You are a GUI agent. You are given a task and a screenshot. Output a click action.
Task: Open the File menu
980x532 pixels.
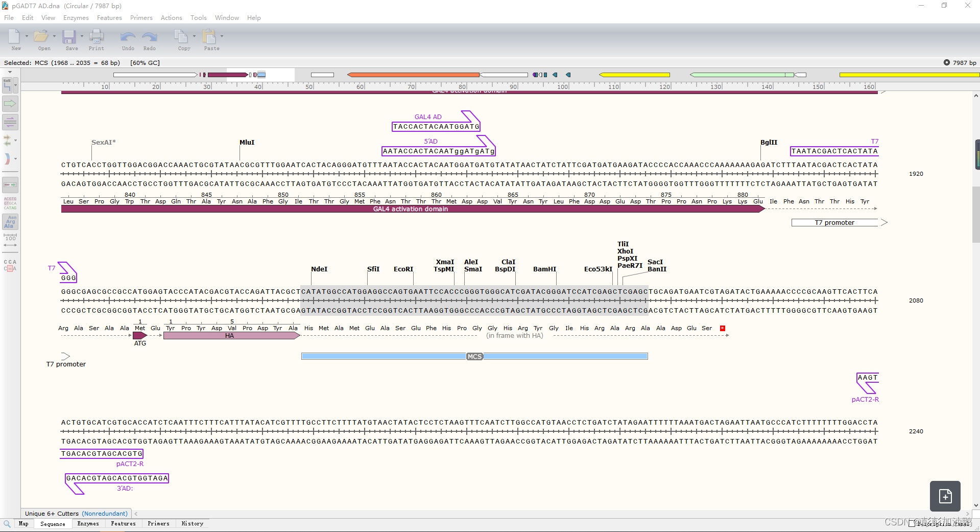[x=9, y=17]
